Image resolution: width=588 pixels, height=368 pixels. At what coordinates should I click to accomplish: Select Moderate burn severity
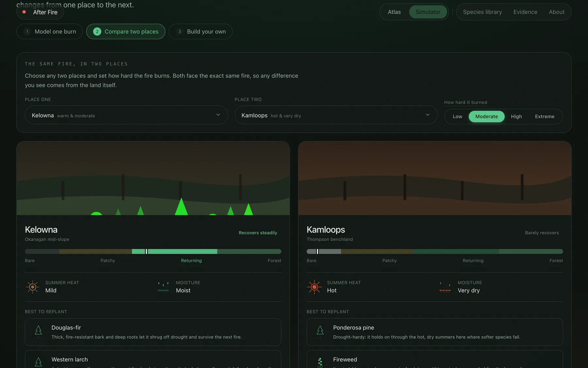pos(486,116)
